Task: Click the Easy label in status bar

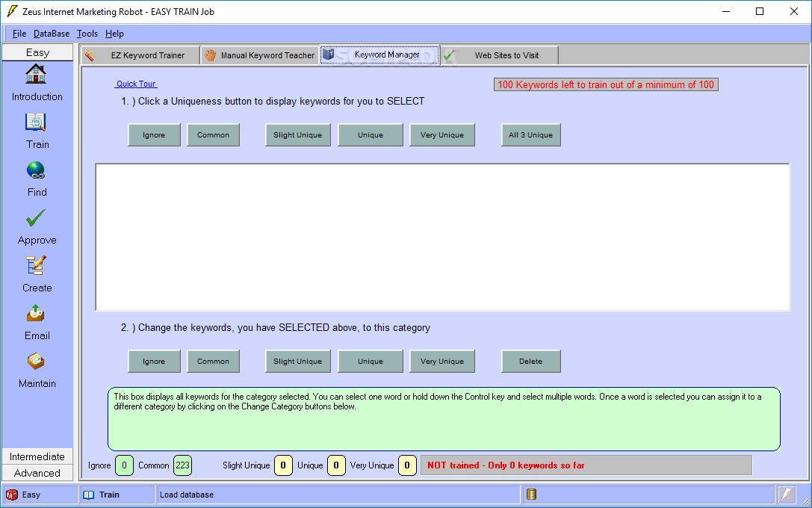Action: pos(31,495)
